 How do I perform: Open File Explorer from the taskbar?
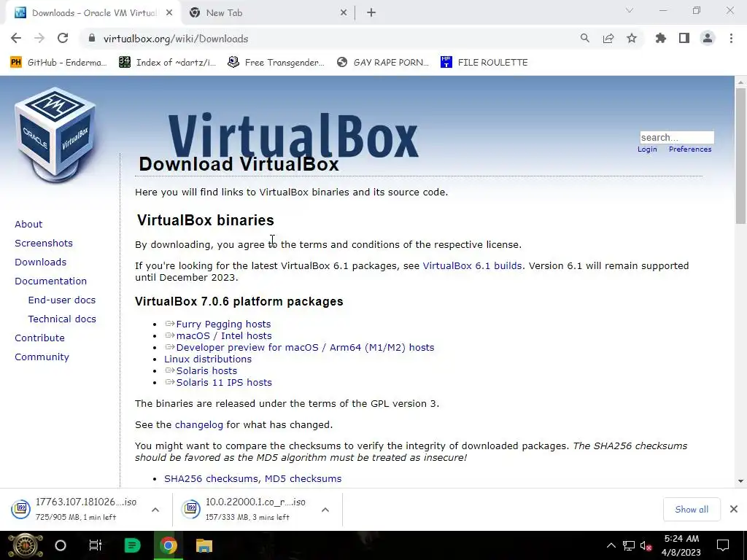(204, 545)
